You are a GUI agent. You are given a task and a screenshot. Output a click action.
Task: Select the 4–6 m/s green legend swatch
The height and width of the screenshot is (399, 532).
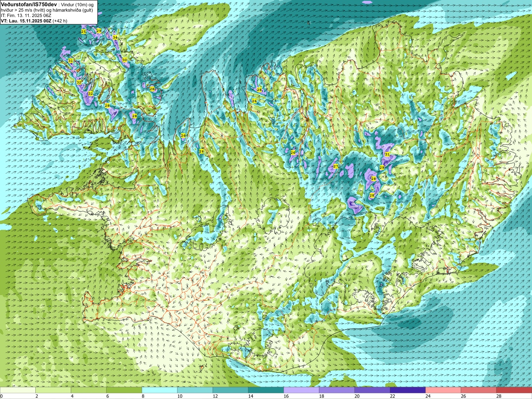coord(89,390)
